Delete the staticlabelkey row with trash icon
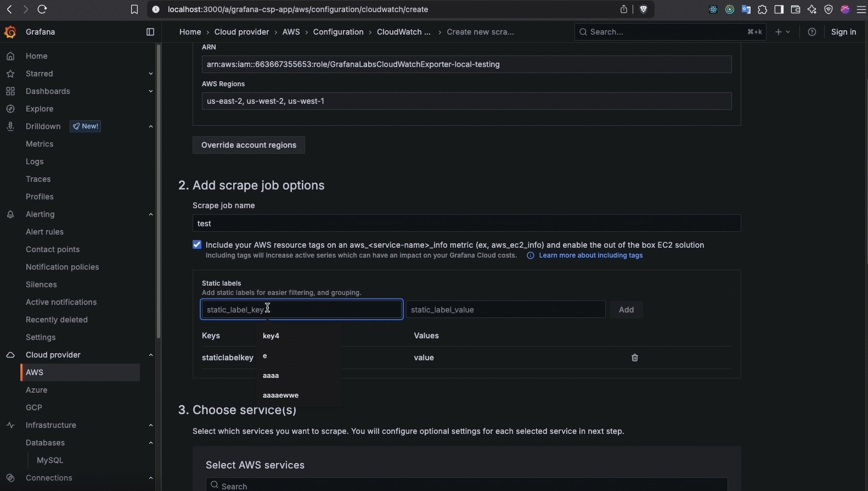Screen dimensions: 868x491 (x=635, y=358)
